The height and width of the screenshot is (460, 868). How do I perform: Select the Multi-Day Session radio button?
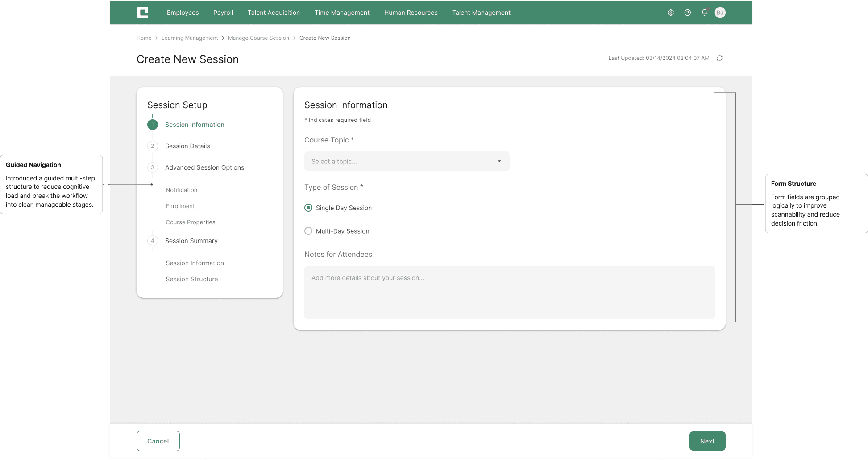[x=308, y=231]
